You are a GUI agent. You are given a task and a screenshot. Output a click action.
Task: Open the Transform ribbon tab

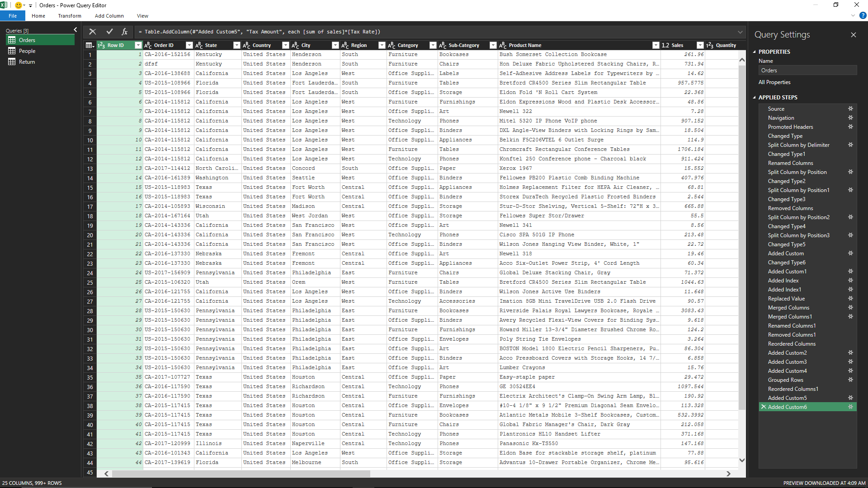[x=70, y=16]
